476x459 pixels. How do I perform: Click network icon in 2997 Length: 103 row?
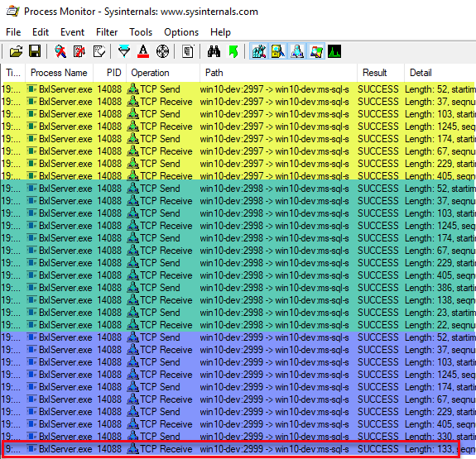point(133,114)
